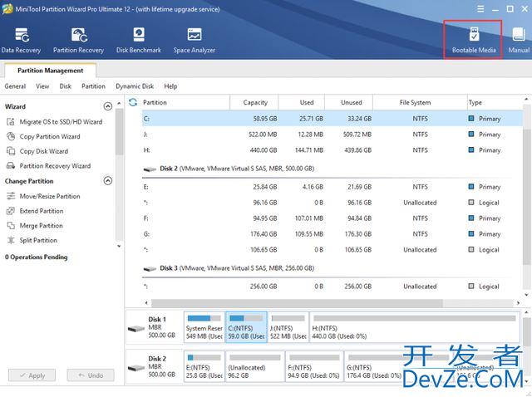Screen dimensions: 532x397
Task: Click the Apply button
Action: pyautogui.click(x=32, y=375)
